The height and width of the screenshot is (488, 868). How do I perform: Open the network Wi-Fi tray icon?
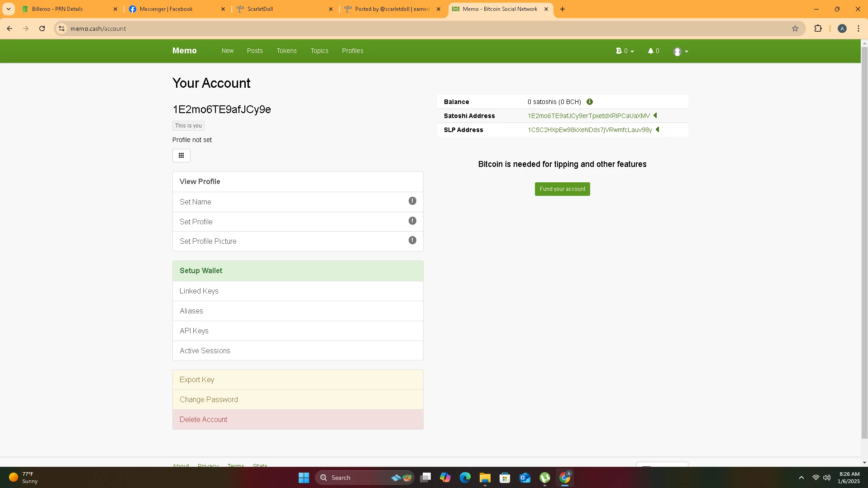tap(816, 478)
